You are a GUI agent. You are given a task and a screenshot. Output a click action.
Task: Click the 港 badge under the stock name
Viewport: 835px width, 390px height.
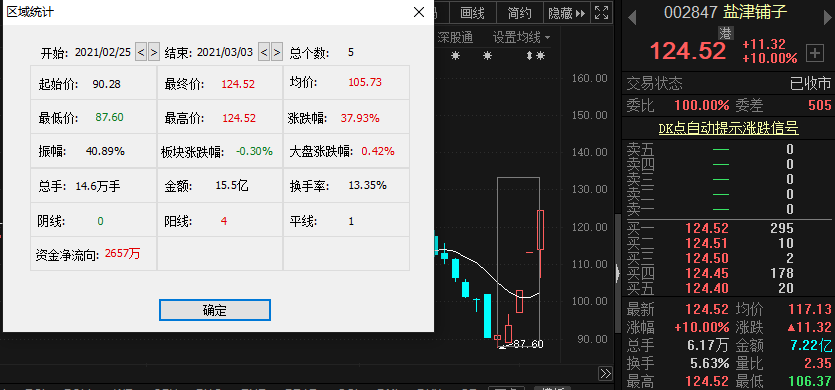point(726,33)
